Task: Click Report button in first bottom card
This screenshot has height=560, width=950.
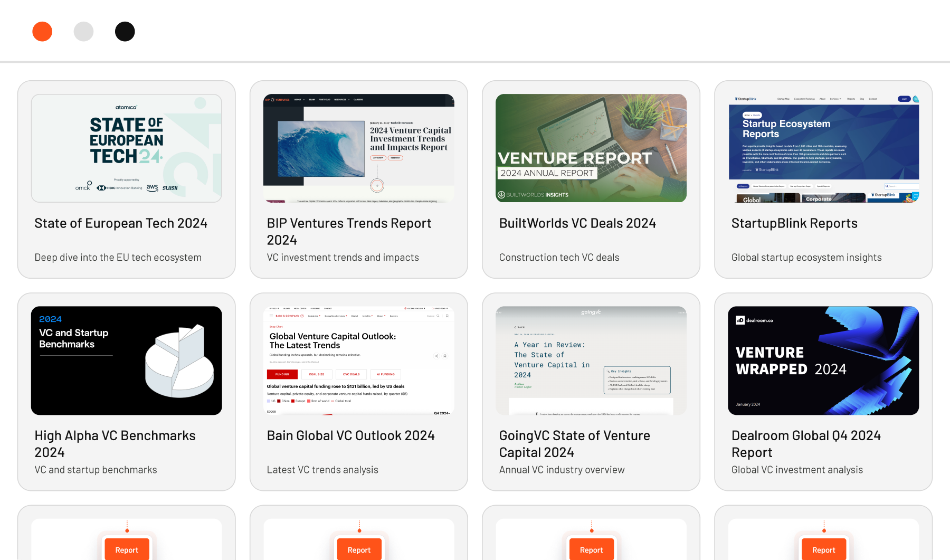Action: 127,549
